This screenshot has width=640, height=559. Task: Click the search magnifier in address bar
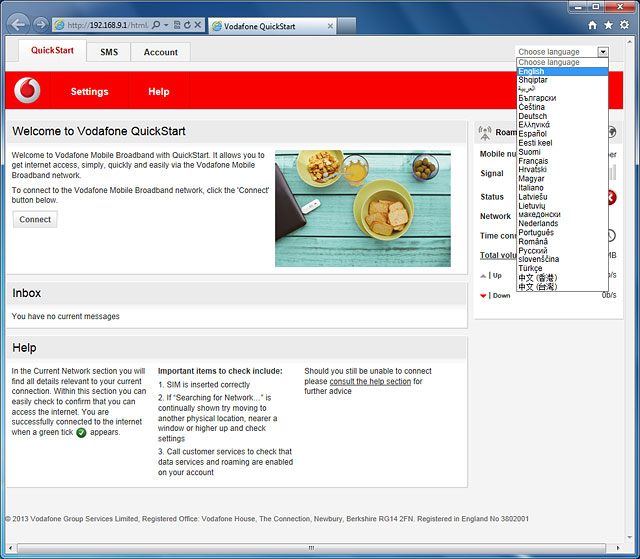tap(156, 25)
